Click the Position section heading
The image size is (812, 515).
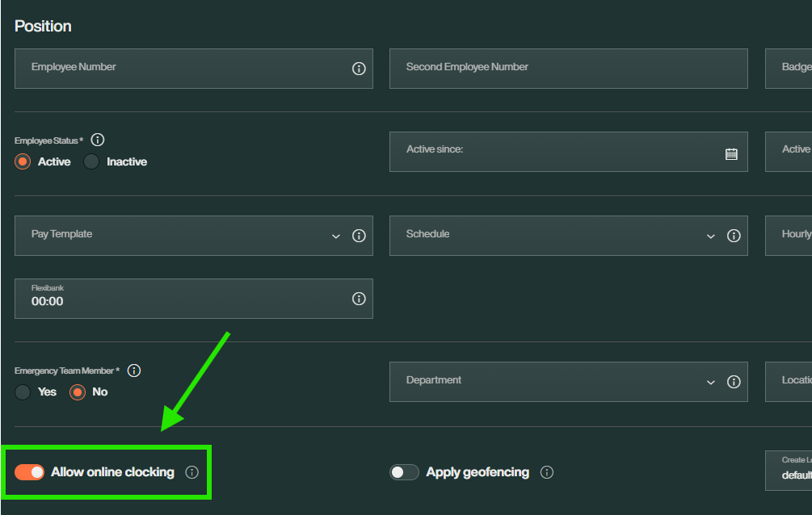point(43,27)
